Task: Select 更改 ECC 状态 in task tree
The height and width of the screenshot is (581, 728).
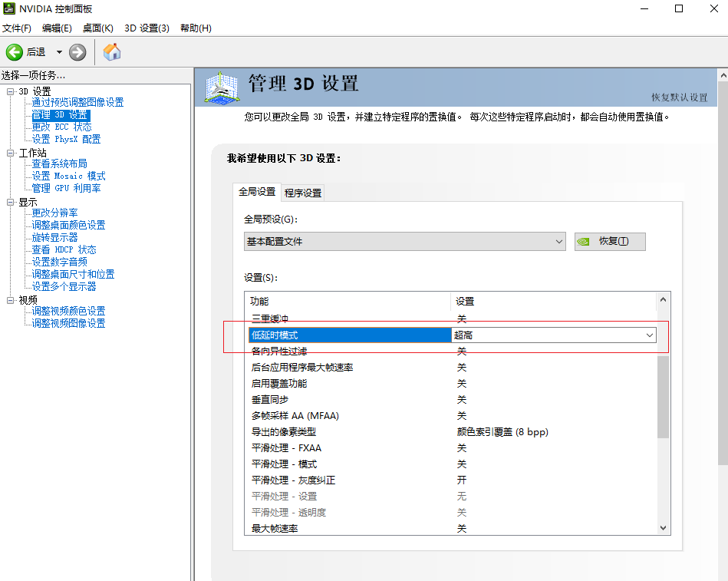Action: 61,127
